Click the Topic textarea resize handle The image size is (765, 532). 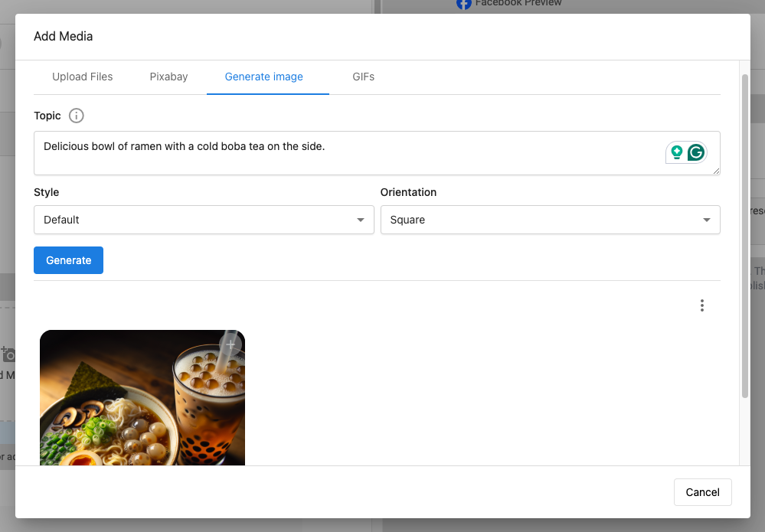717,171
